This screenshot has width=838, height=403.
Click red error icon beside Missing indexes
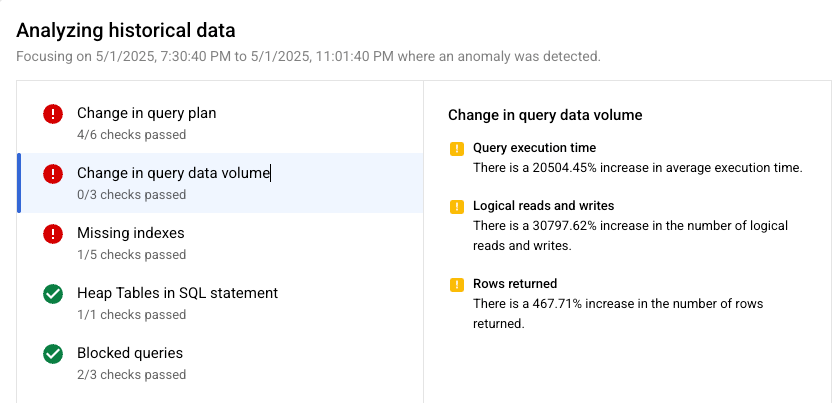coord(53,234)
